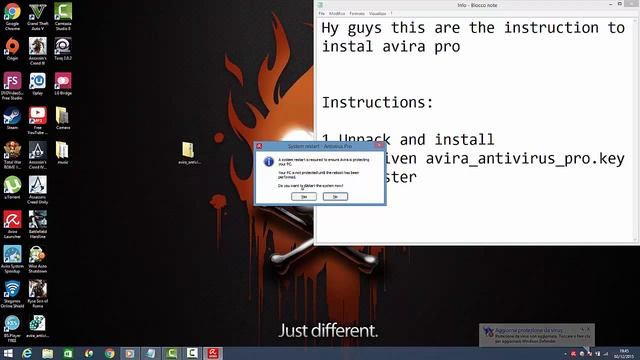Open the red Avira taskbar icon
Viewport: 640px width, 360px height.
[213, 353]
